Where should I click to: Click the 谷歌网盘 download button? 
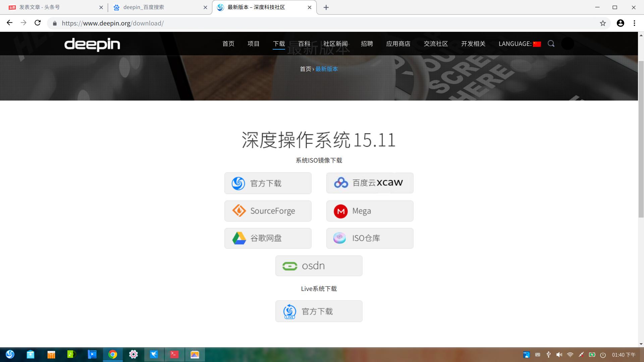tap(268, 238)
